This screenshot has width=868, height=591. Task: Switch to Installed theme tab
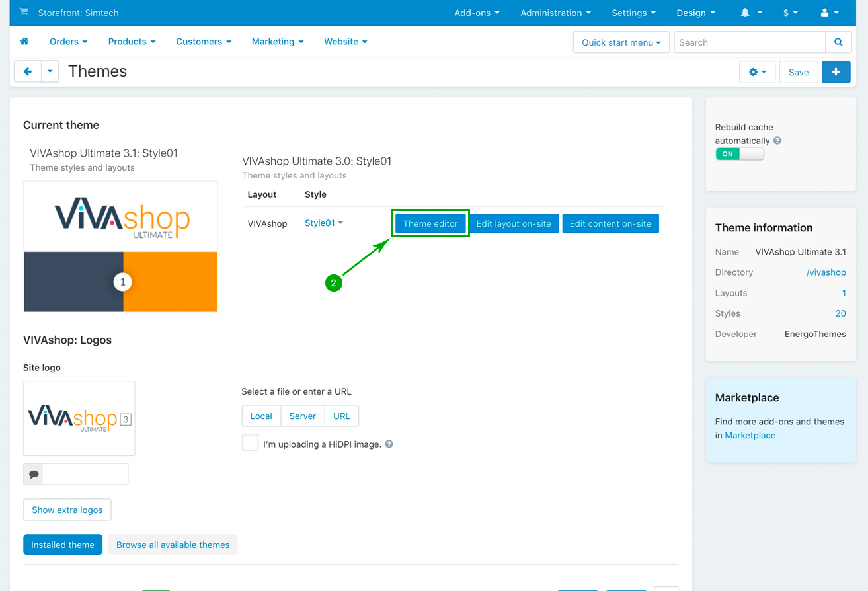pos(63,545)
